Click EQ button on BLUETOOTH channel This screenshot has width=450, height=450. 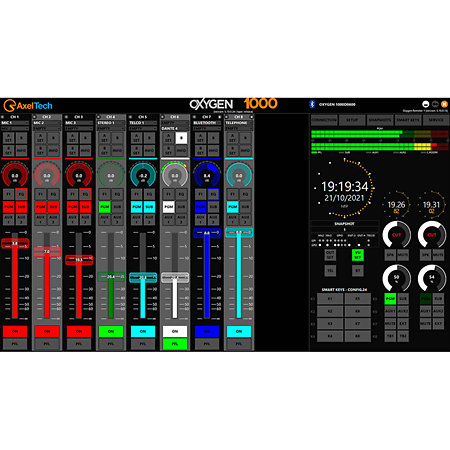point(213,194)
